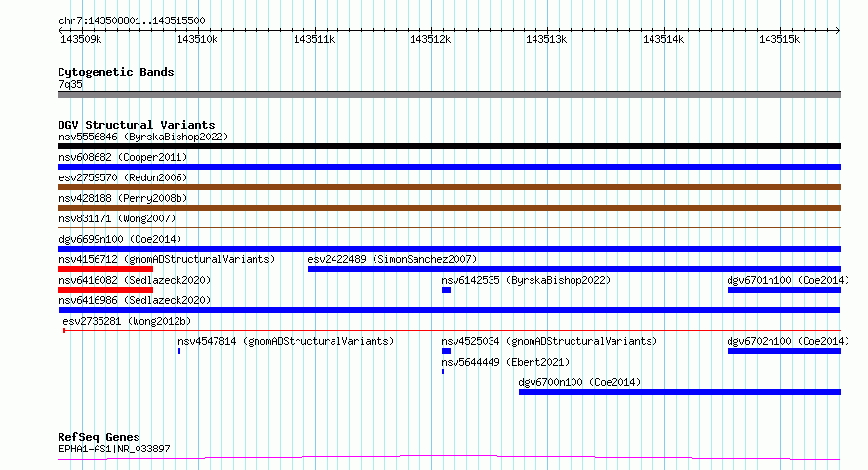
Task: Open esv2422489 (SimonSanchez2007) label
Action: click(392, 259)
